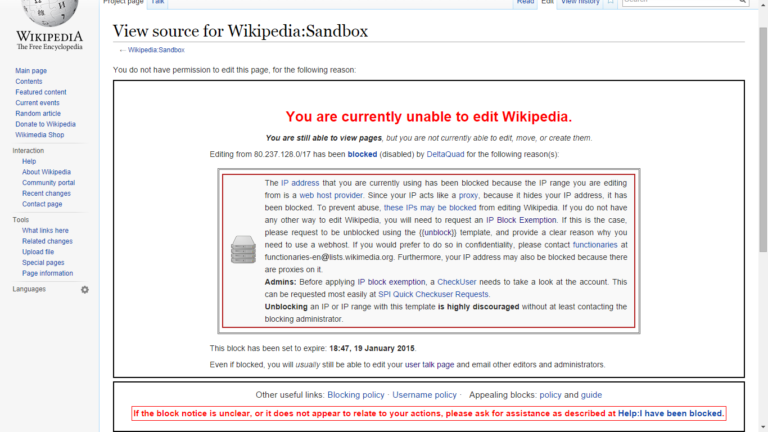768x432 pixels.
Task: Follow the 'web host provider' link
Action: [x=331, y=195]
